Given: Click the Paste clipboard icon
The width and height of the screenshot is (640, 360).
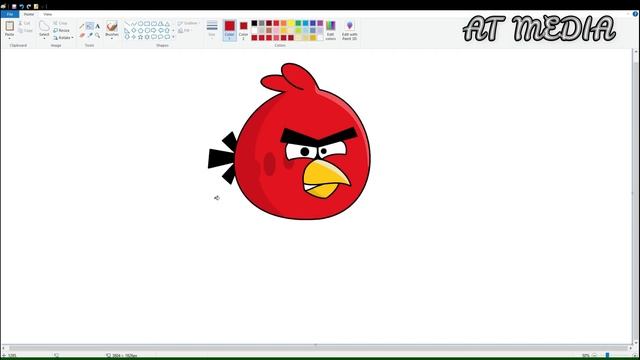Looking at the screenshot, I should click(x=9, y=26).
